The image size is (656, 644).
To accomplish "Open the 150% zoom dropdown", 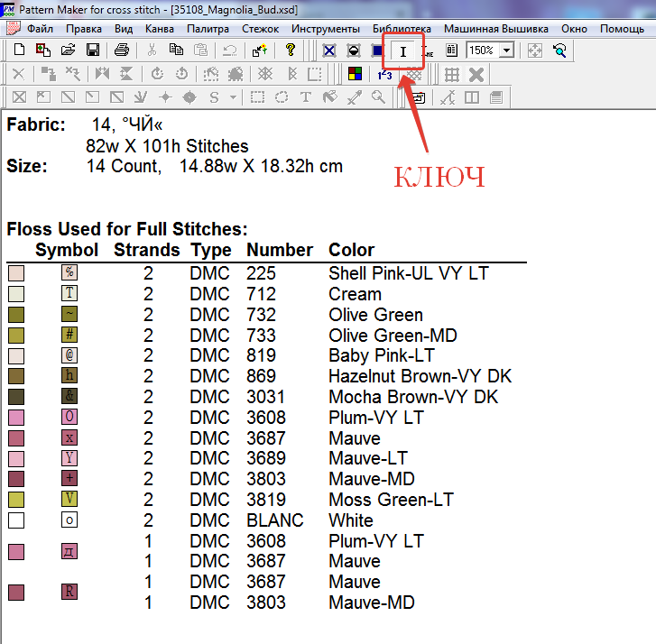I will click(x=506, y=51).
